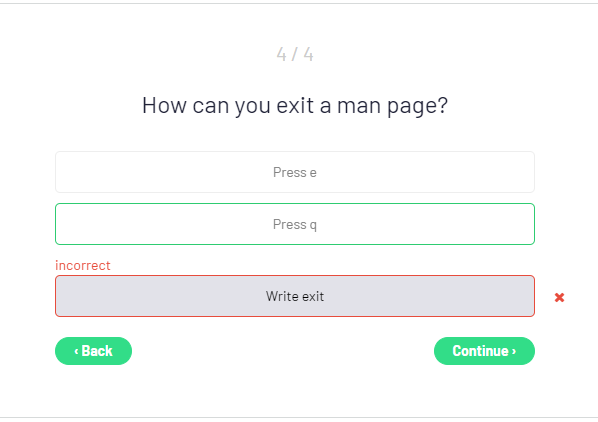
Task: Return to question three using Back
Action: (93, 351)
